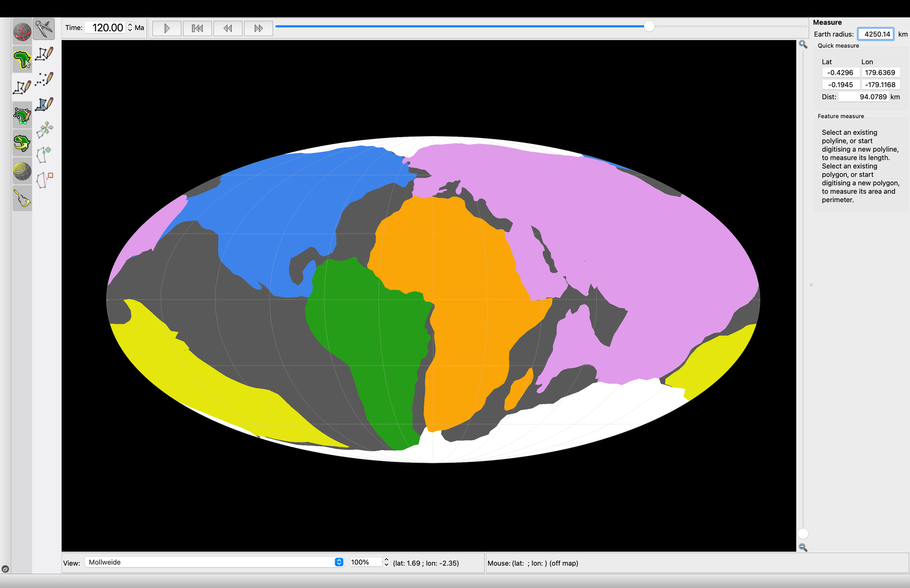The height and width of the screenshot is (588, 910).
Task: Click the zoom in magnifier icon
Action: click(x=803, y=45)
